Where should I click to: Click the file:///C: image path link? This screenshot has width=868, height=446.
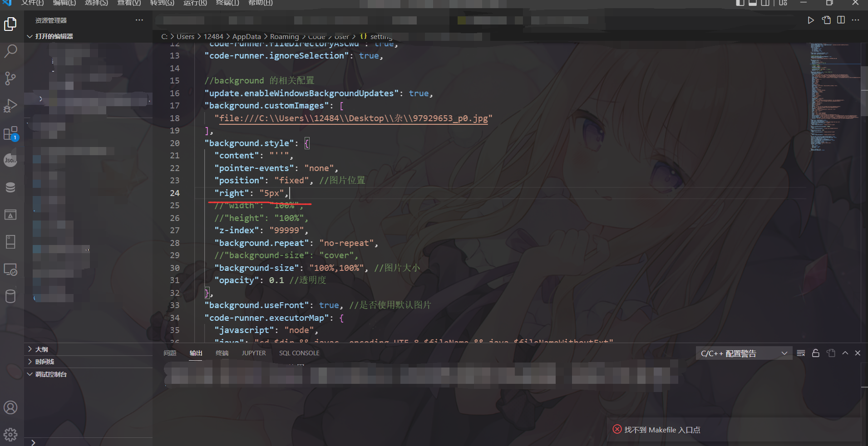[x=353, y=118]
